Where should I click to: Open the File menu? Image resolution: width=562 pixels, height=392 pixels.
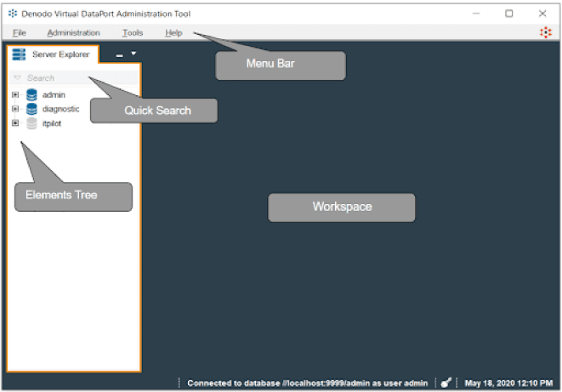pos(20,32)
